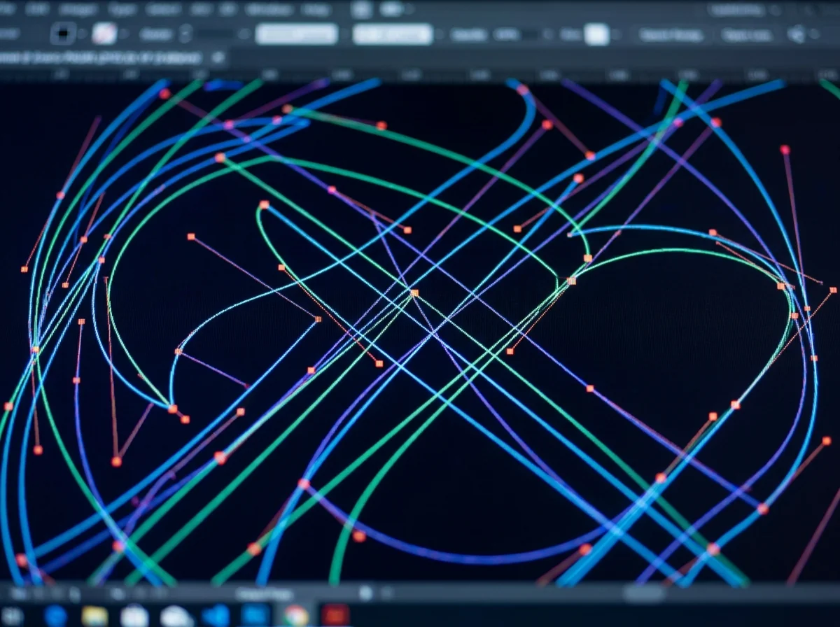The height and width of the screenshot is (627, 840).
Task: Open the workspace switcher at the top right
Action: tap(743, 10)
